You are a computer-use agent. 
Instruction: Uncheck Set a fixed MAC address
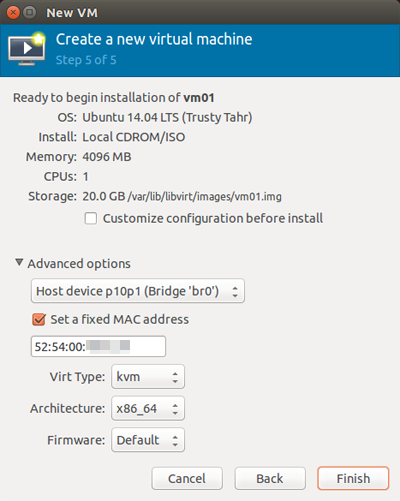pyautogui.click(x=39, y=319)
